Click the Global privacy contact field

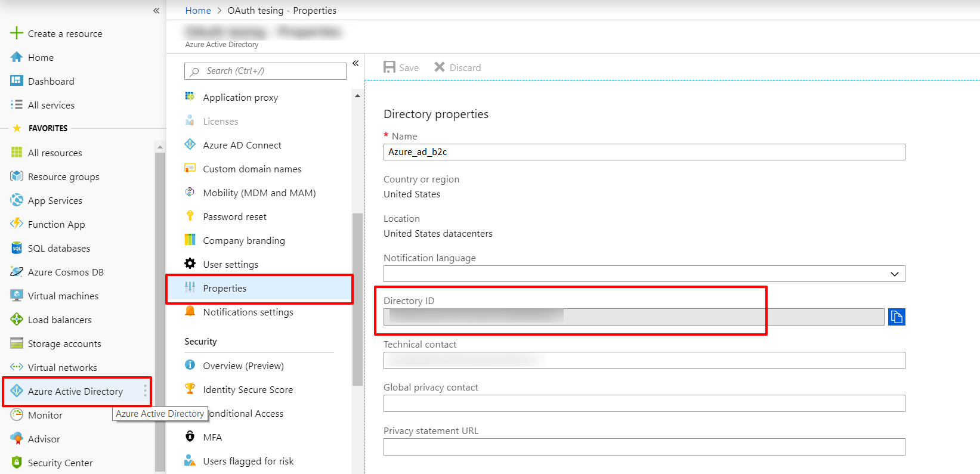644,403
